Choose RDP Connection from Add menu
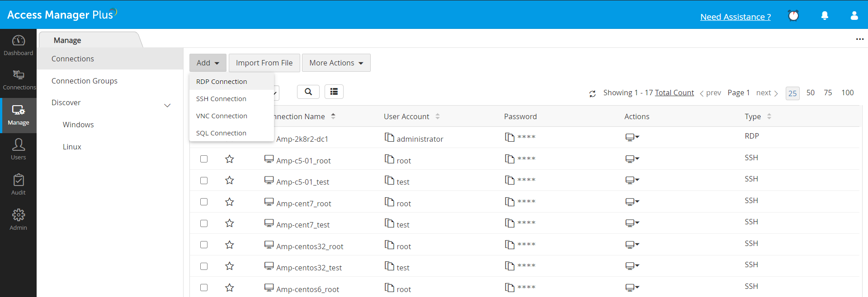This screenshot has height=297, width=868. click(x=231, y=82)
